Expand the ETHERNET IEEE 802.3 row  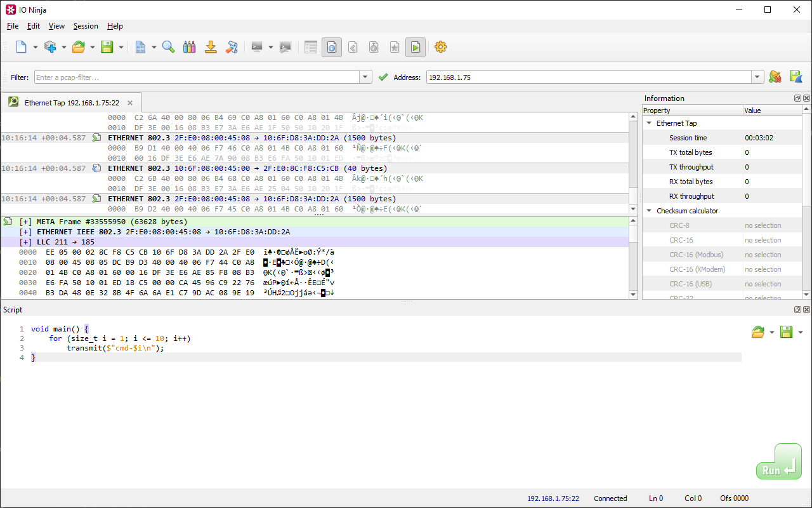[x=25, y=232]
